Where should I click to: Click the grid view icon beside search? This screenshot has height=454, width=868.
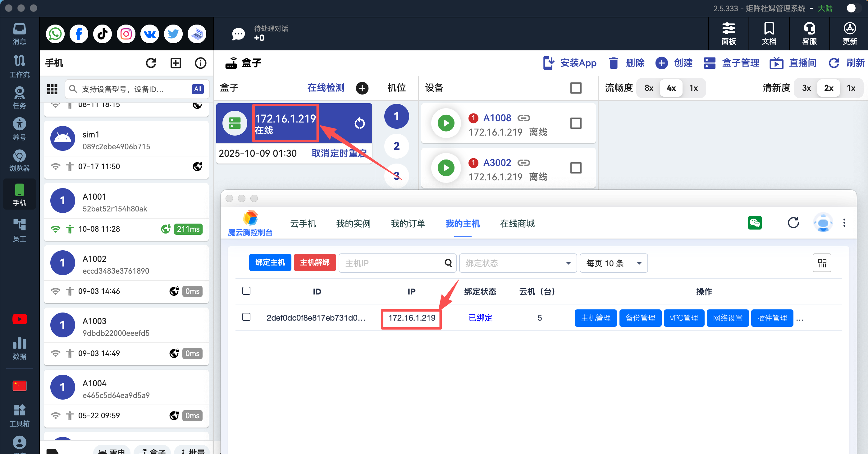pyautogui.click(x=52, y=89)
